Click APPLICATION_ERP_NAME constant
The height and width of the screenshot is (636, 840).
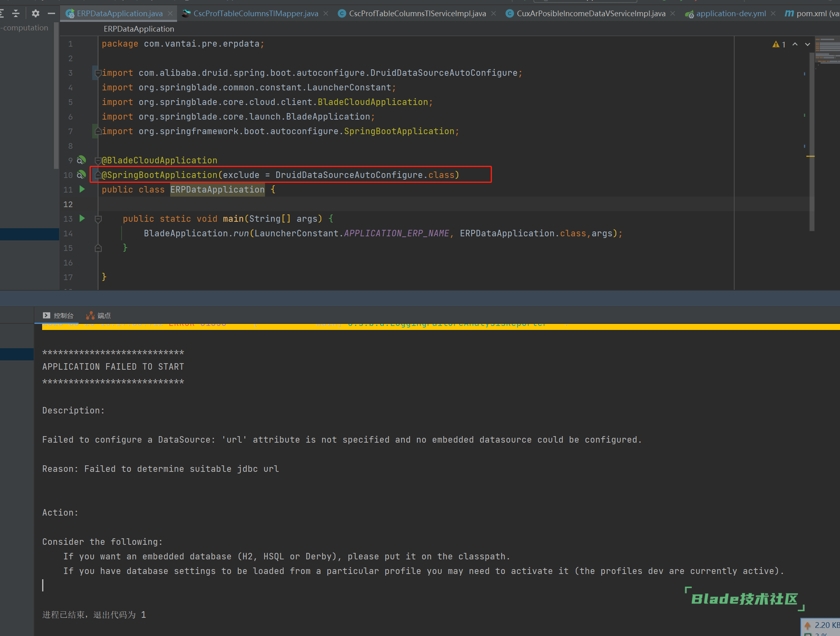pyautogui.click(x=396, y=233)
